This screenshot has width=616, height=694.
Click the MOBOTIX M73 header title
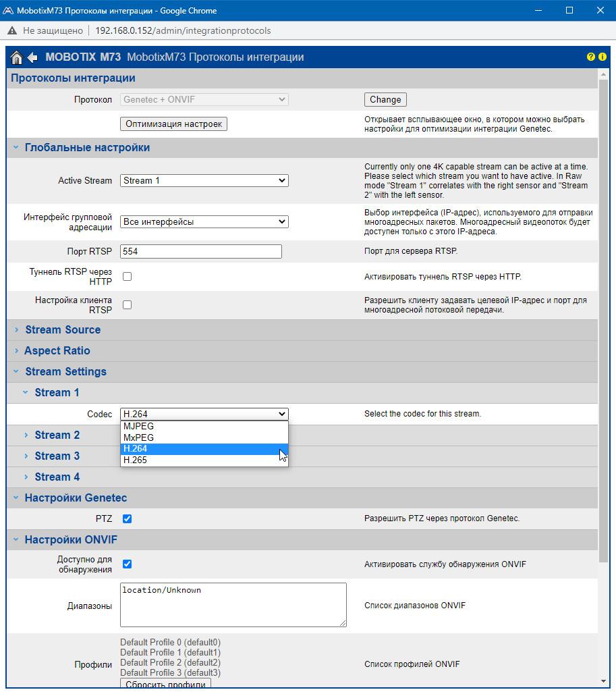point(83,57)
